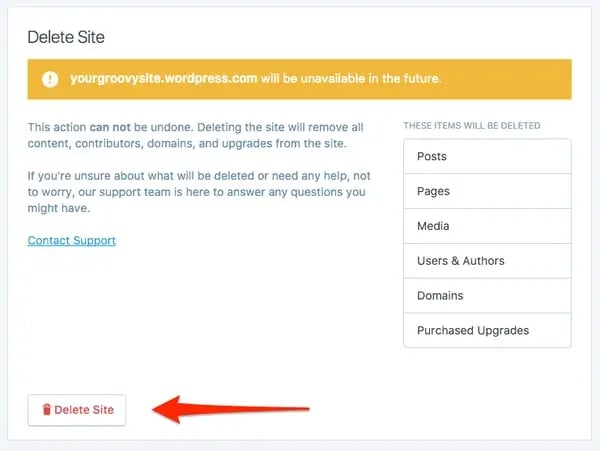Click the "These items will be deleted" label
Viewport: 600px width, 451px height.
point(471,126)
